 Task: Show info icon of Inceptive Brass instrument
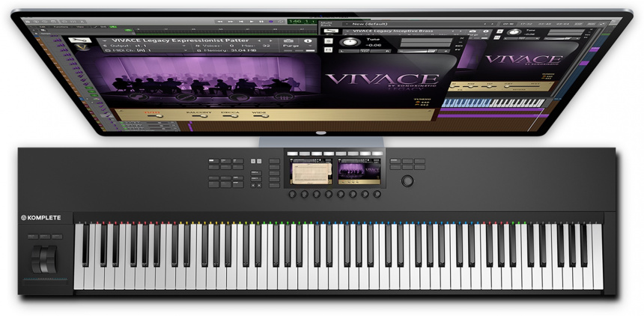click(485, 31)
